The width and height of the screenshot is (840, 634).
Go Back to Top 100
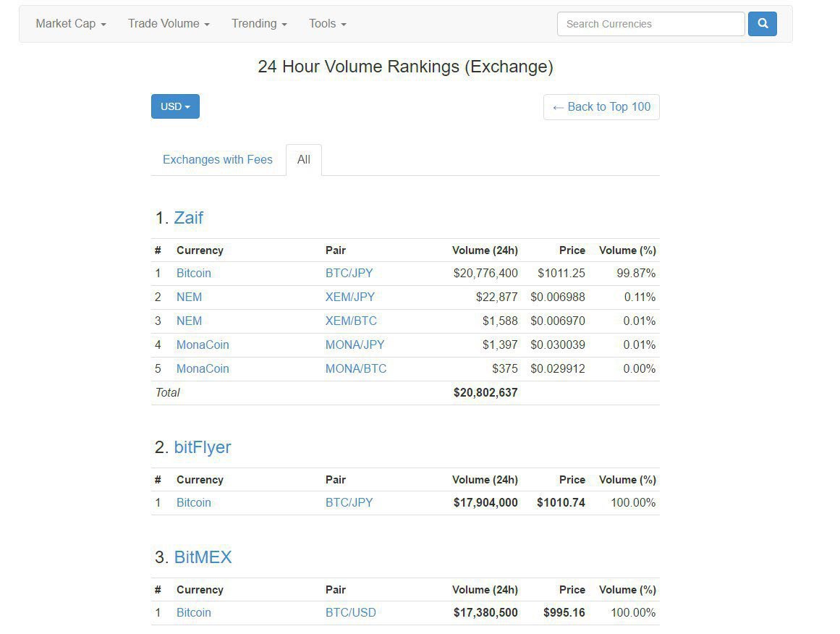[602, 107]
